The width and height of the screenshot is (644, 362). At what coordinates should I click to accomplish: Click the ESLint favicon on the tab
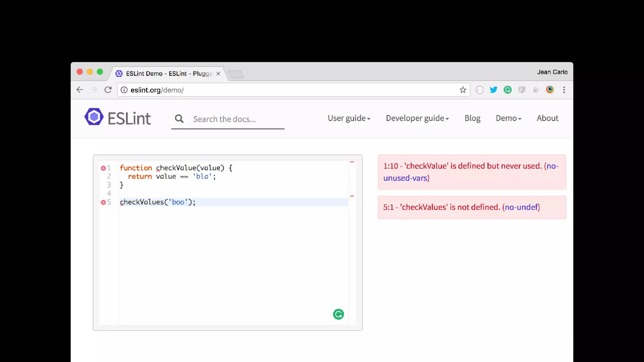coord(119,74)
